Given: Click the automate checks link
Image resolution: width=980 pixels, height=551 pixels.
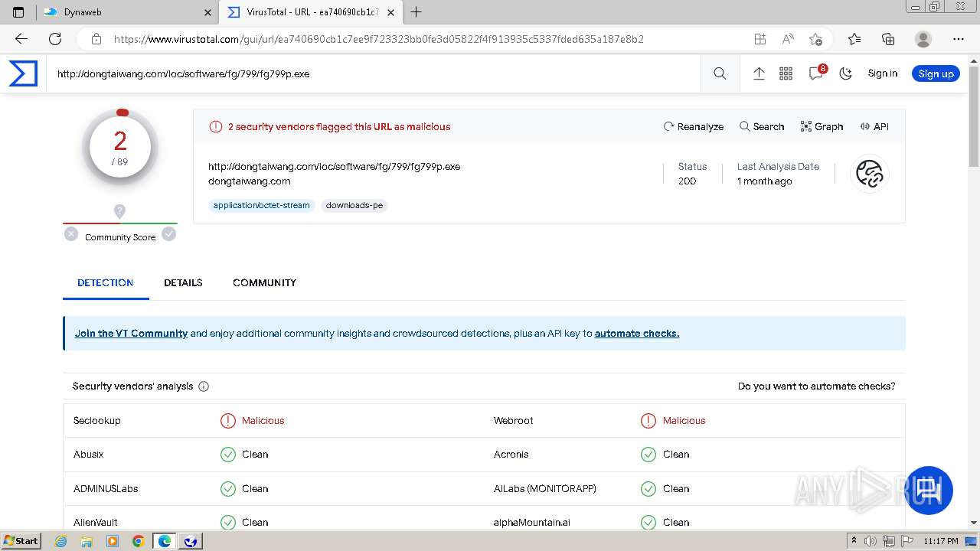Looking at the screenshot, I should pos(637,333).
